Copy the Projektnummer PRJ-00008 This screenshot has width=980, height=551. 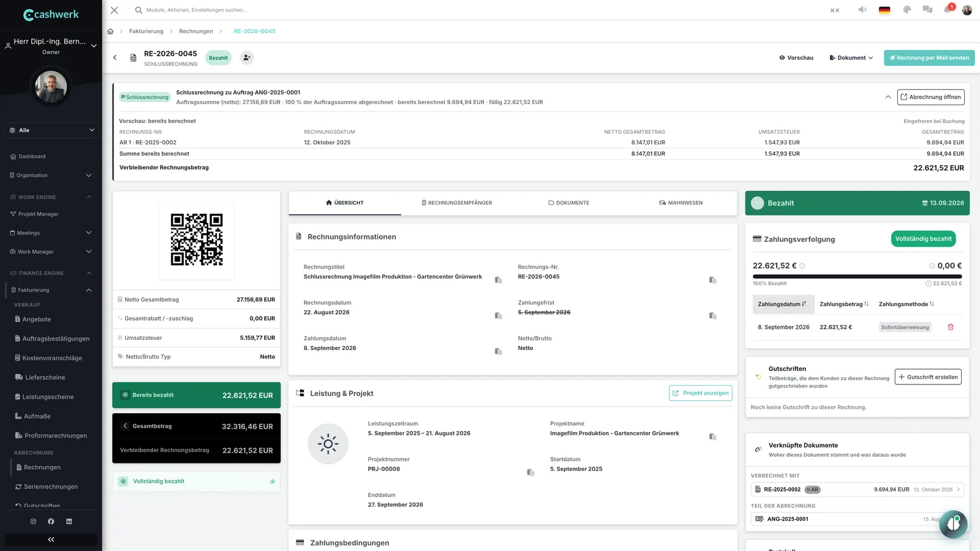(530, 472)
